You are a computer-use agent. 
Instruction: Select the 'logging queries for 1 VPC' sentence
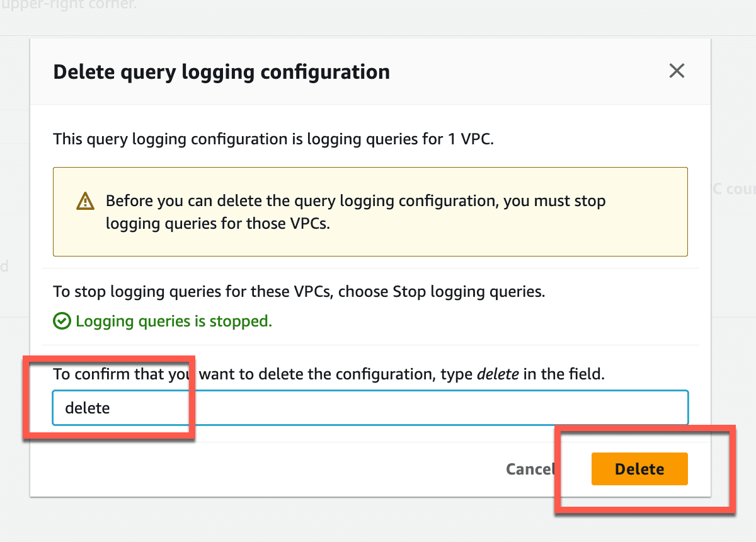[x=273, y=139]
